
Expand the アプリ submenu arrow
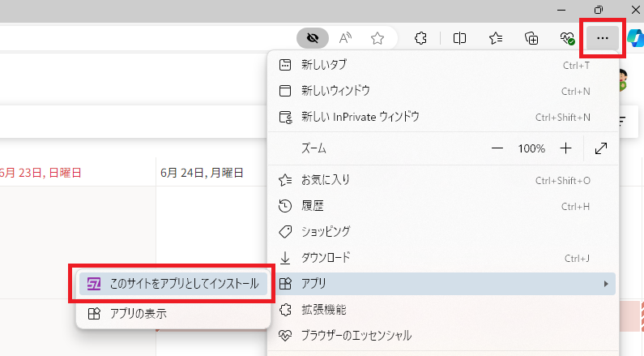pos(606,284)
